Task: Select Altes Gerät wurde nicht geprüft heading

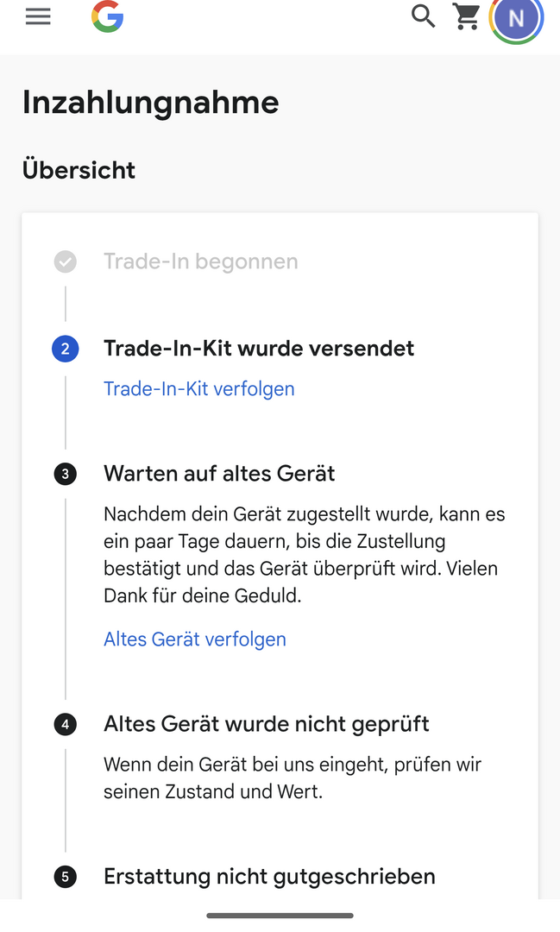Action: (266, 724)
